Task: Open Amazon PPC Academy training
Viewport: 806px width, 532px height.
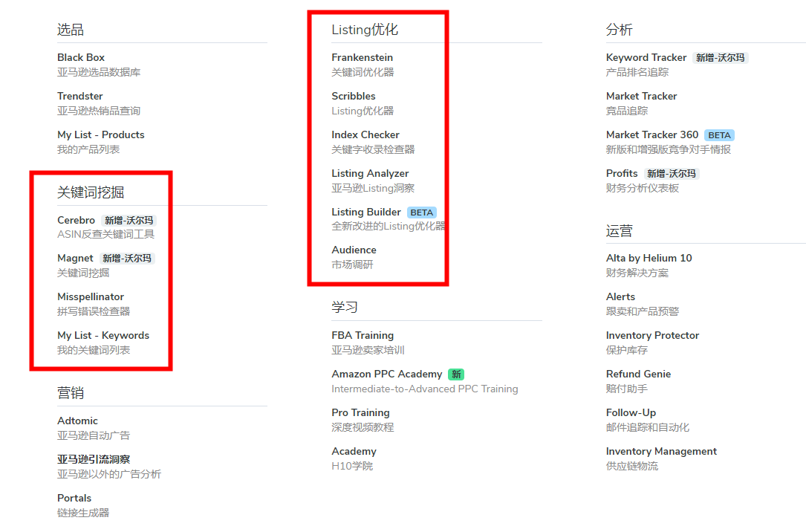Action: pos(387,374)
